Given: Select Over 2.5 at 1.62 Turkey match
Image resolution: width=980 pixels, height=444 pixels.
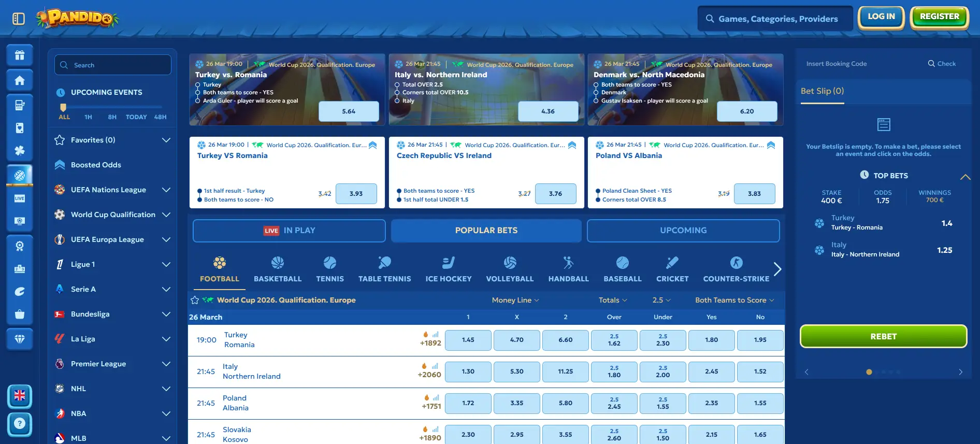Looking at the screenshot, I should click(614, 340).
